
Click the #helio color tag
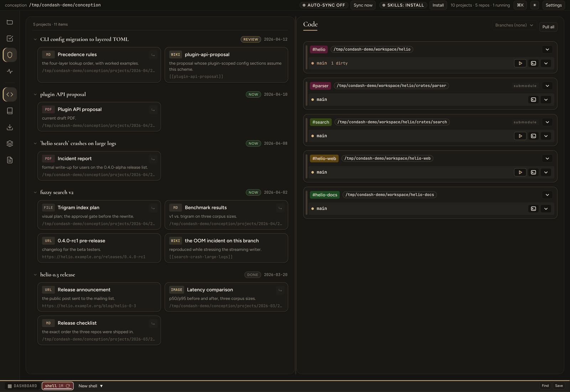[x=319, y=50]
